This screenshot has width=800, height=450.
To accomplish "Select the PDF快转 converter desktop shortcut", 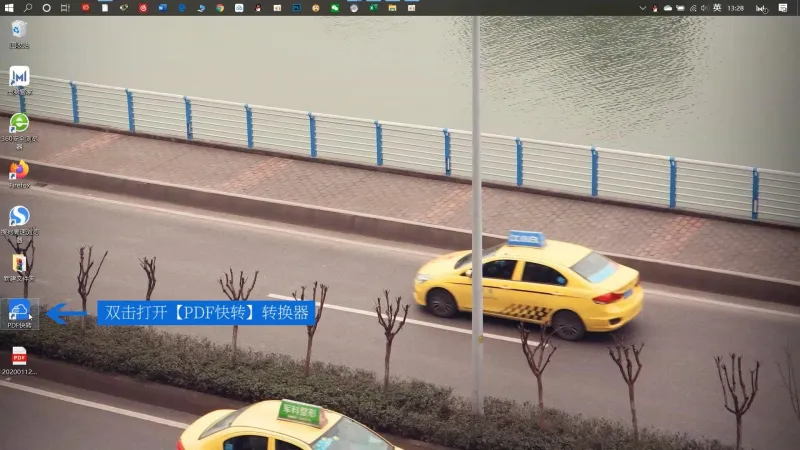I will [19, 314].
